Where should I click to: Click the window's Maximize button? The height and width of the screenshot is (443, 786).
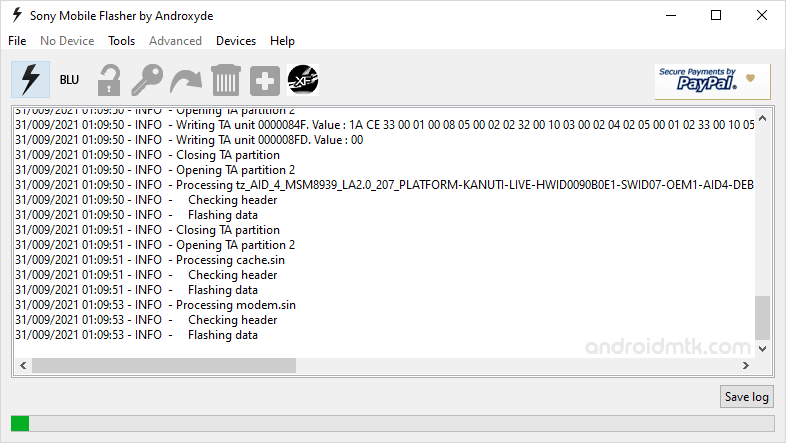coord(716,15)
